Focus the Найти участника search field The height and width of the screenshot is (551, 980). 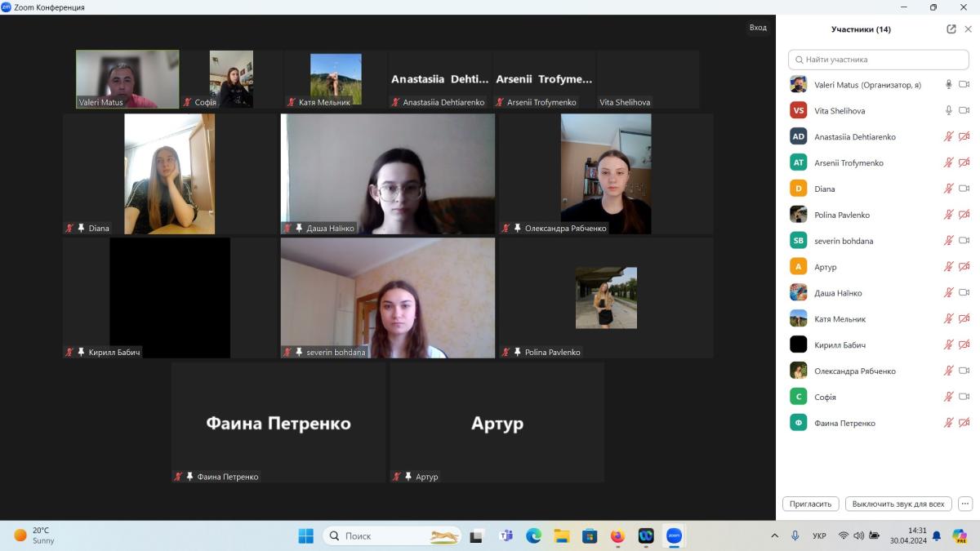(878, 60)
